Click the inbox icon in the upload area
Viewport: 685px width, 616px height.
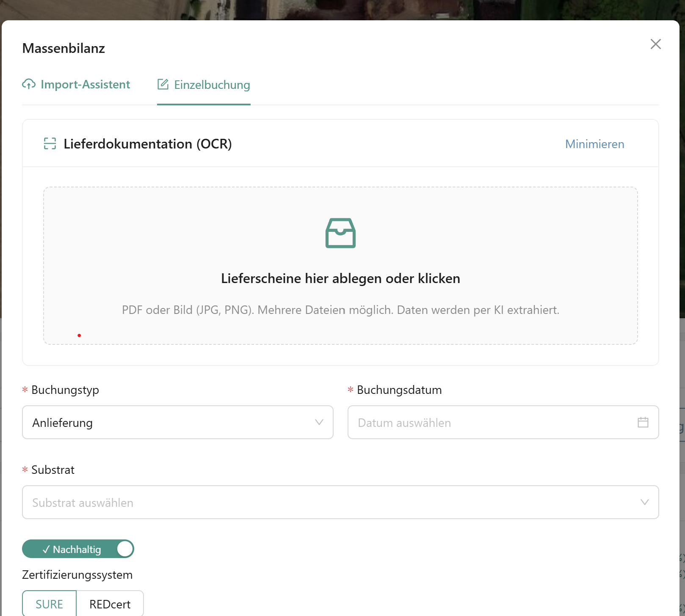340,233
